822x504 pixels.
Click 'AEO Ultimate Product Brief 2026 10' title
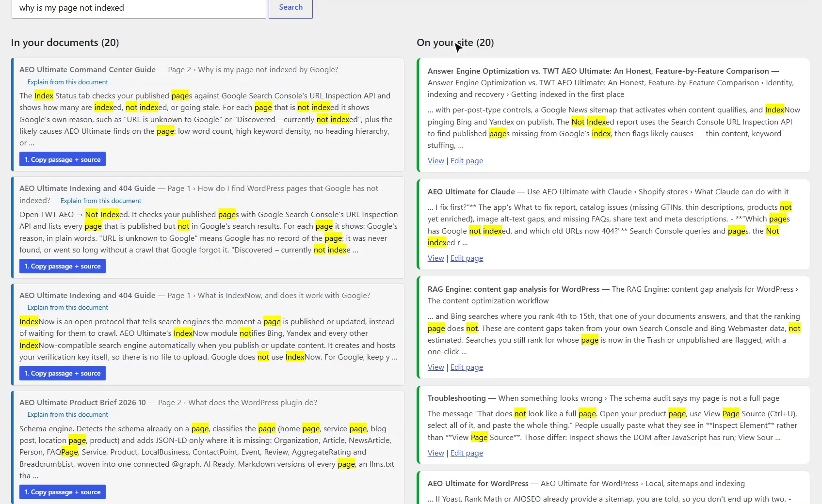pos(82,403)
